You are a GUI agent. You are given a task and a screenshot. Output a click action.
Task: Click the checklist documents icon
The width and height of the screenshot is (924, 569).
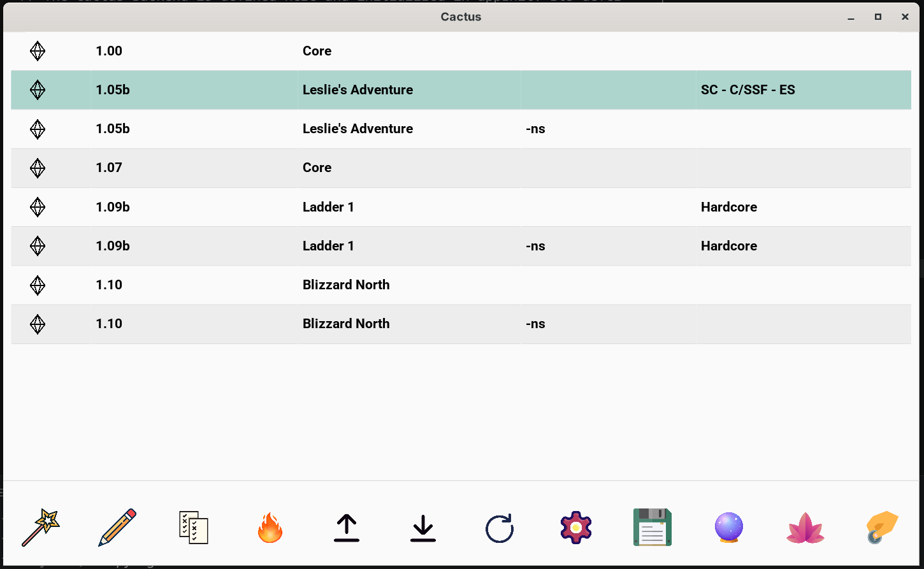(x=194, y=528)
